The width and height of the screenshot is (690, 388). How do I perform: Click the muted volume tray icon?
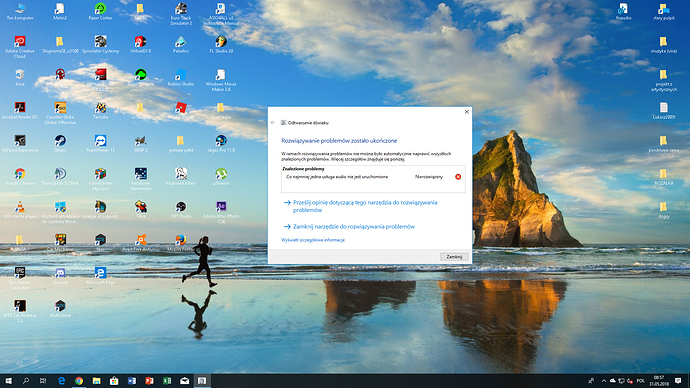click(630, 381)
